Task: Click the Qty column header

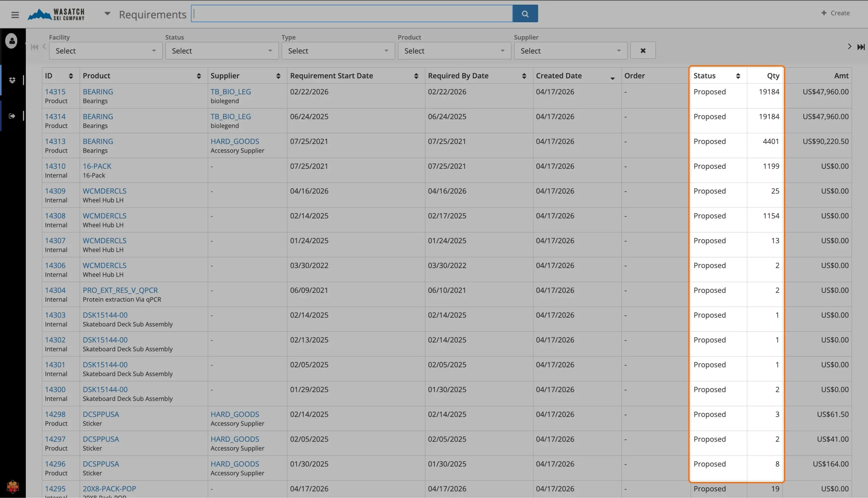Action: click(x=773, y=76)
